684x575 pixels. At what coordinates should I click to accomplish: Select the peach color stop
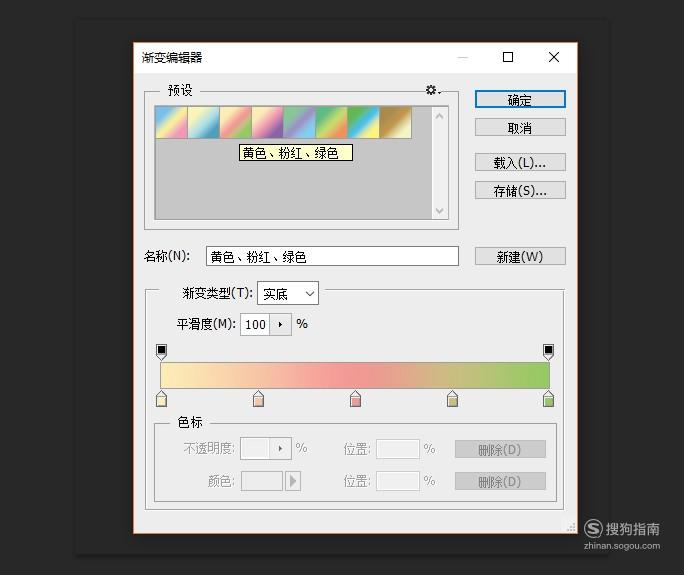tap(258, 399)
